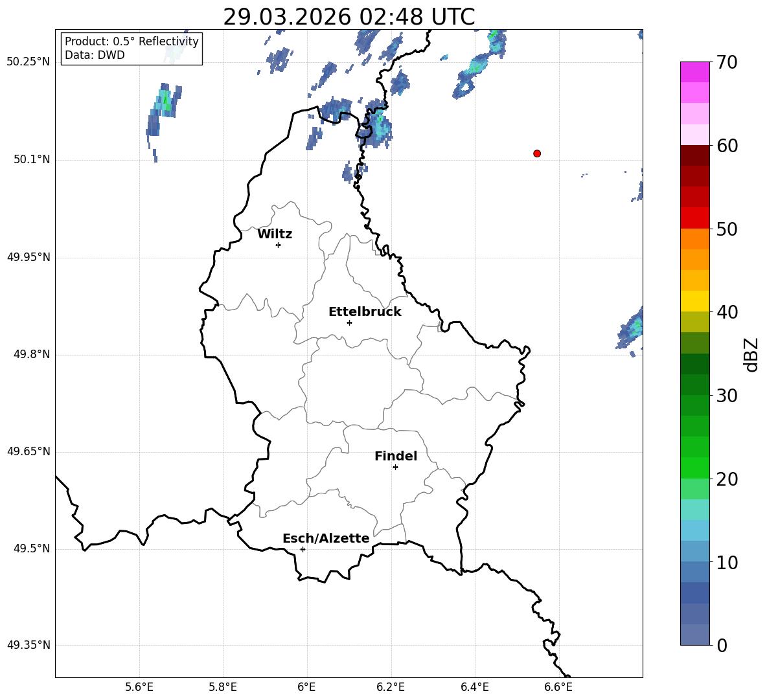Image resolution: width=767 pixels, height=700 pixels.
Task: Click the Wiltz city label
Action: click(x=275, y=234)
